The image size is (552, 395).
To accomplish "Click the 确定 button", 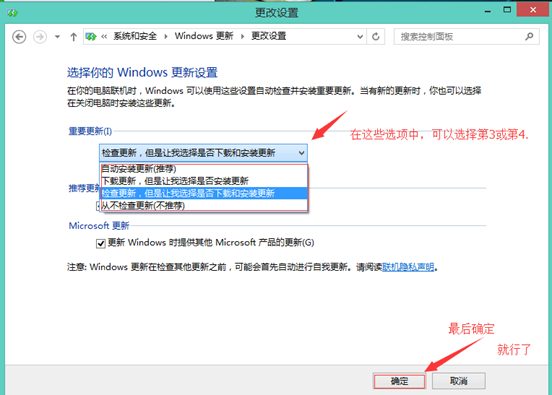I will (399, 381).
